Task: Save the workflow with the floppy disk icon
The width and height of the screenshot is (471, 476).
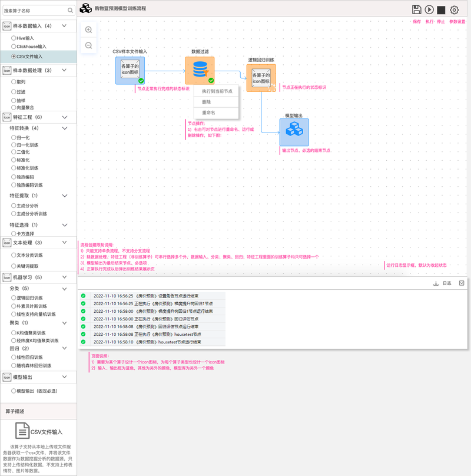Action: point(416,9)
